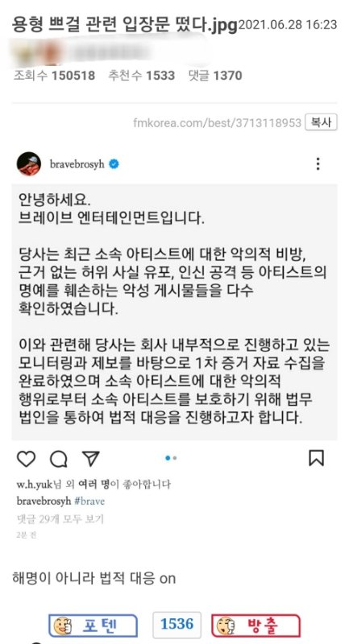
Task: Share post with paper plane icon
Action: (x=91, y=458)
